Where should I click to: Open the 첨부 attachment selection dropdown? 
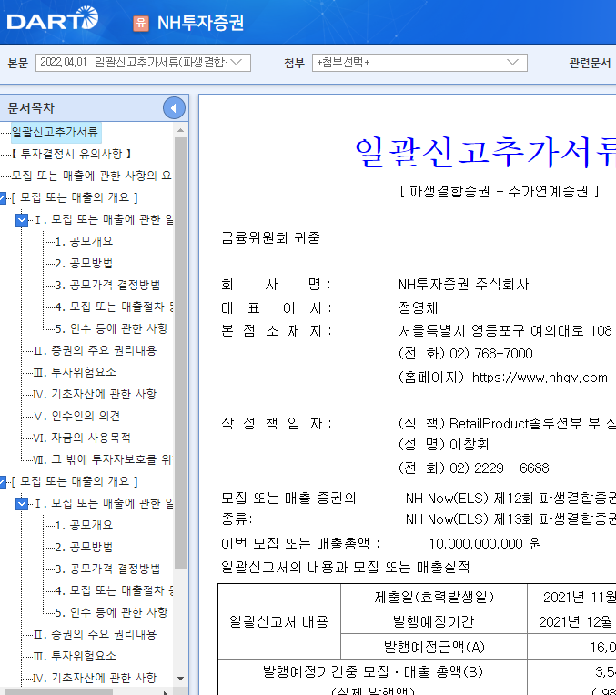click(419, 63)
